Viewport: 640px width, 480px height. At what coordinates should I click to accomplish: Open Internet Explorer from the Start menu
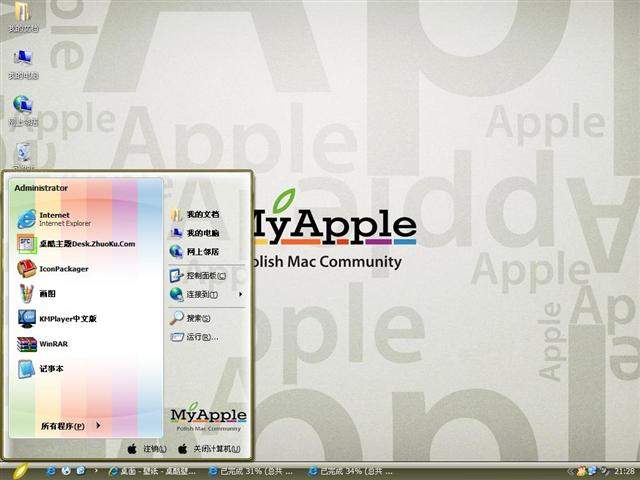point(54,219)
